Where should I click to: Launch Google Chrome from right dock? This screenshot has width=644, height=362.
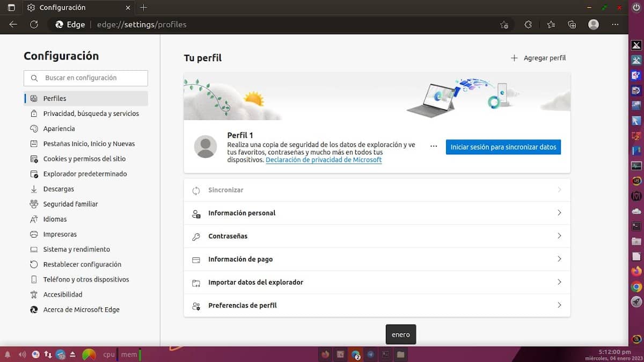tap(636, 287)
